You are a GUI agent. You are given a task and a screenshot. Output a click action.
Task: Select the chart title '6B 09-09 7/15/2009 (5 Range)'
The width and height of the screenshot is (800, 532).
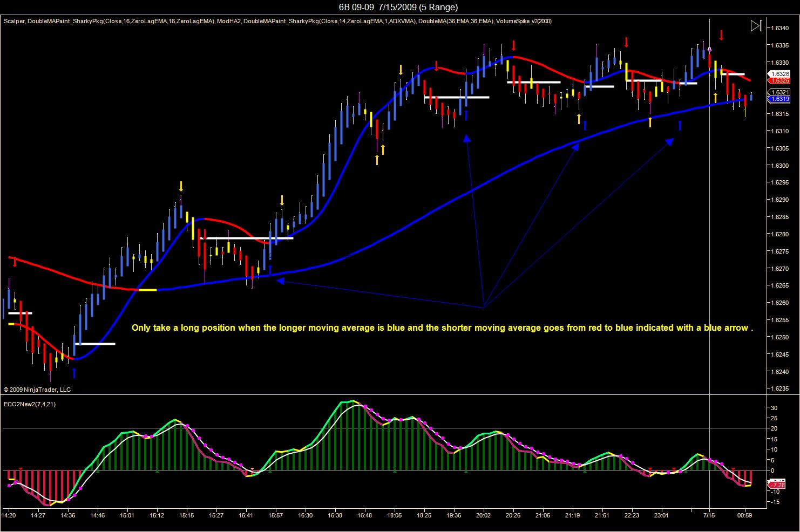[398, 7]
